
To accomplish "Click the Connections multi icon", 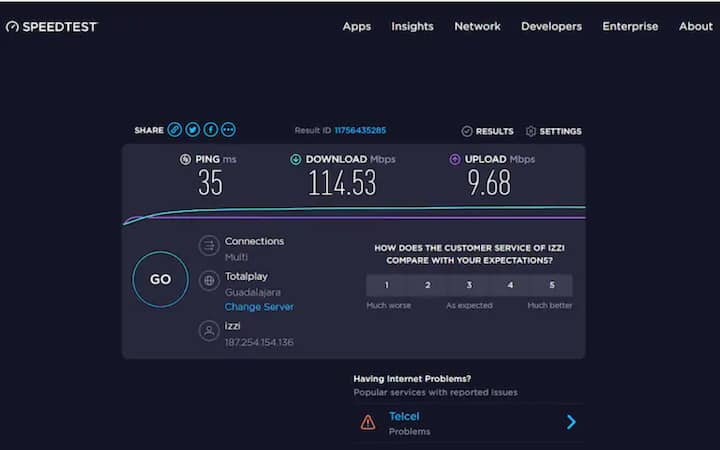I will pos(209,246).
